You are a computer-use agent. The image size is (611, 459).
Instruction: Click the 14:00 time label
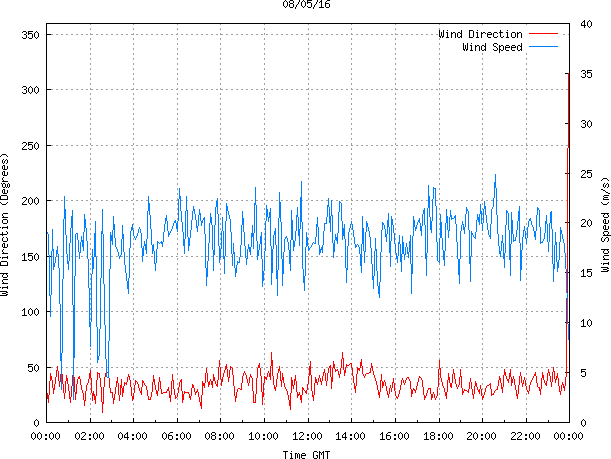tap(351, 436)
